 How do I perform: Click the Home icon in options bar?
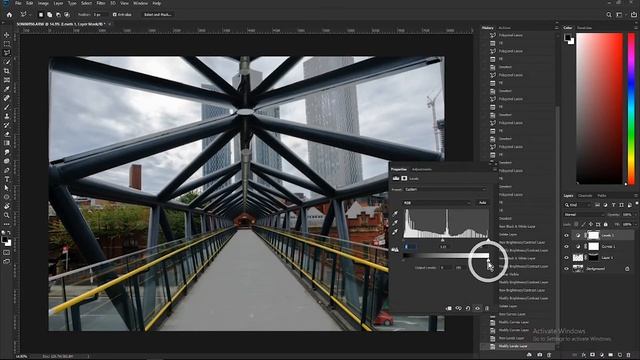coord(9,15)
